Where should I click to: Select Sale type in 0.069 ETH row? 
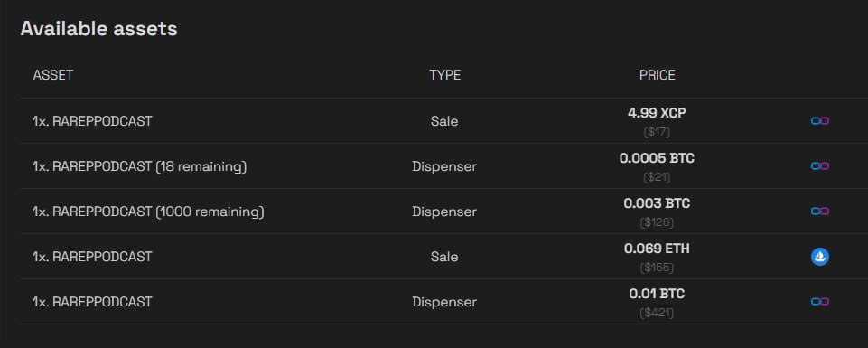point(444,257)
